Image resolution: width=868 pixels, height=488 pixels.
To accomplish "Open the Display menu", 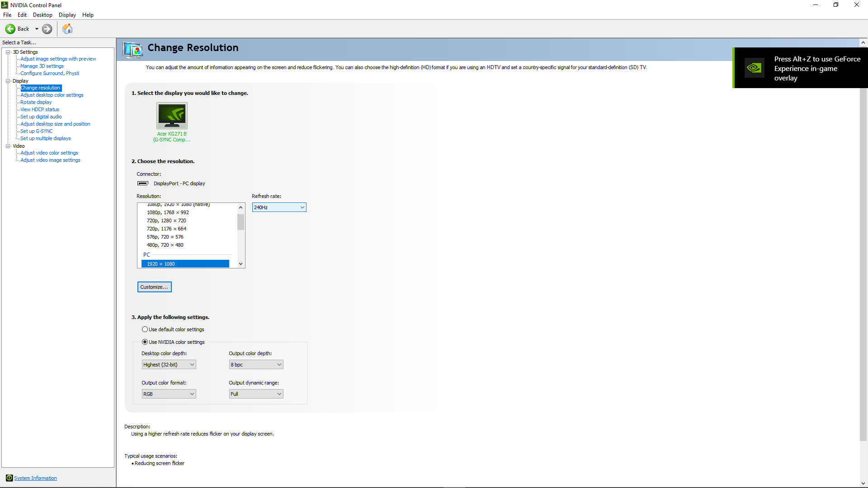I will click(x=67, y=15).
